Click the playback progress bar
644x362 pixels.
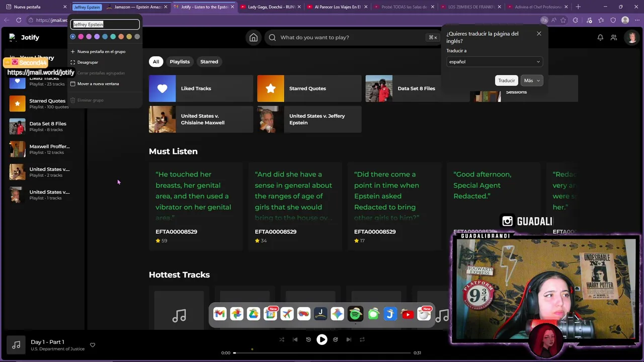[x=322, y=353]
